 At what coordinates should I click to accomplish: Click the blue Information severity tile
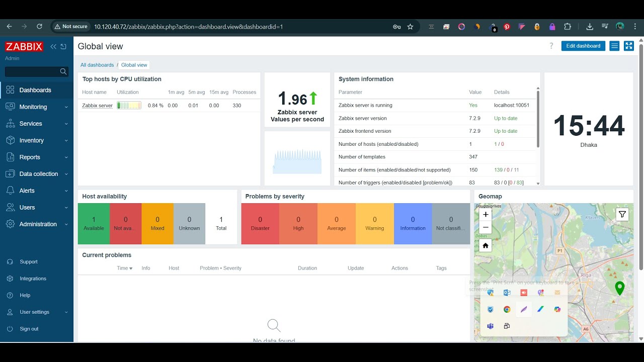click(413, 224)
